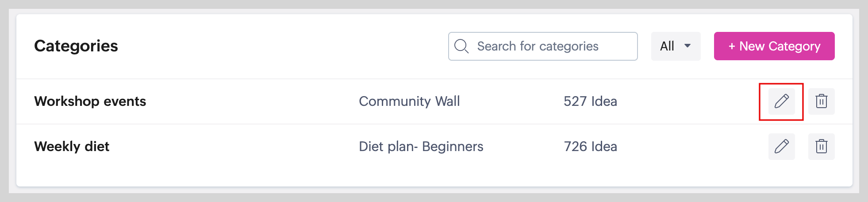This screenshot has width=868, height=202.
Task: Click the caret arrow beside All
Action: 687,46
